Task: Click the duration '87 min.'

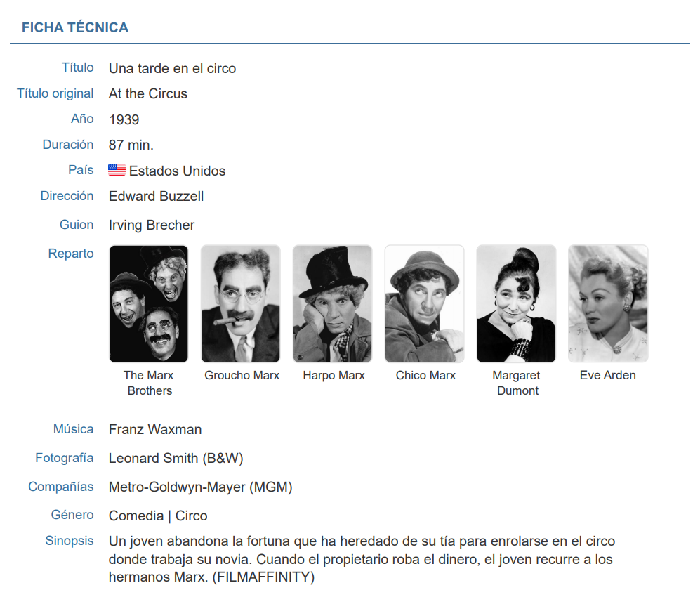Action: 131,145
